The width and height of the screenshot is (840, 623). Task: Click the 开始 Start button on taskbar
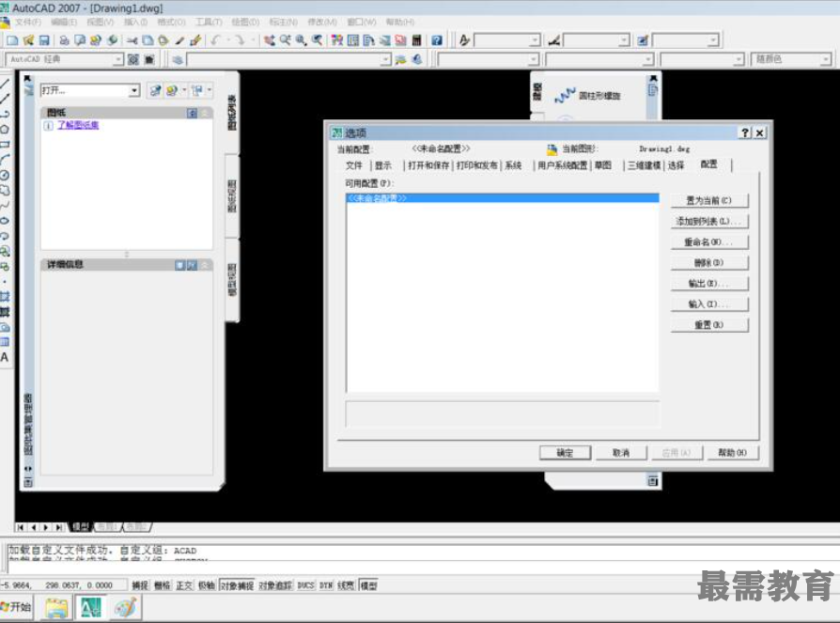click(17, 607)
